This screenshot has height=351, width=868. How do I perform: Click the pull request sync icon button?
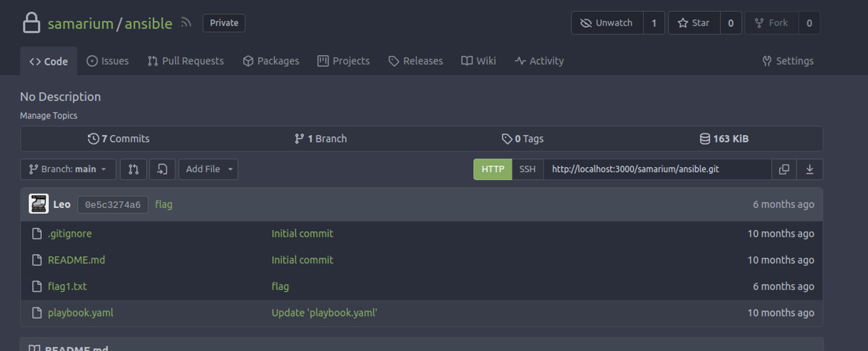point(162,169)
